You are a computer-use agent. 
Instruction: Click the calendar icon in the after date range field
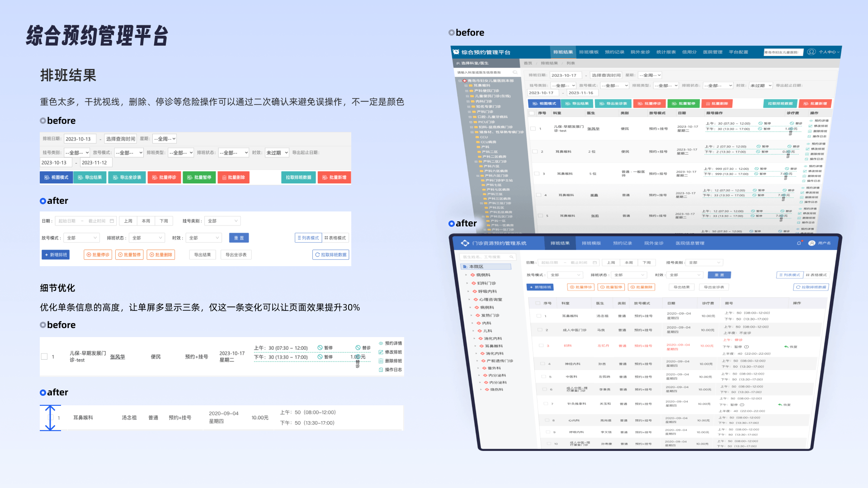coord(112,221)
